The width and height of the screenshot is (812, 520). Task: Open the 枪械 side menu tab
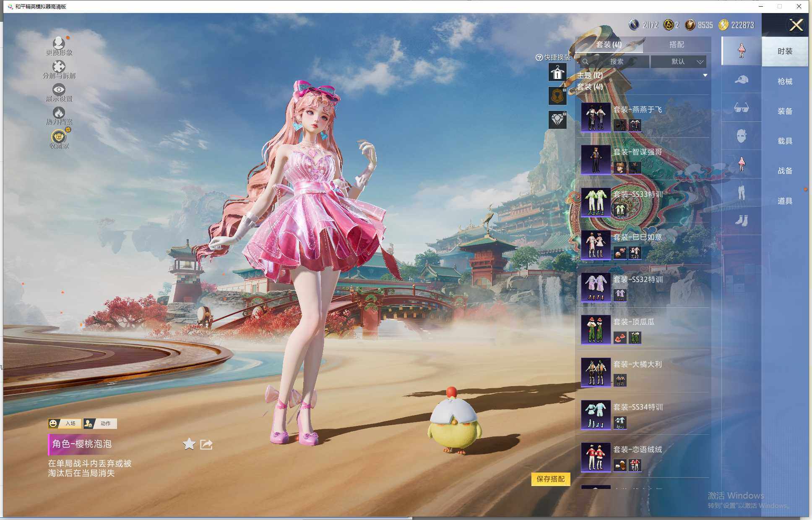coord(785,81)
